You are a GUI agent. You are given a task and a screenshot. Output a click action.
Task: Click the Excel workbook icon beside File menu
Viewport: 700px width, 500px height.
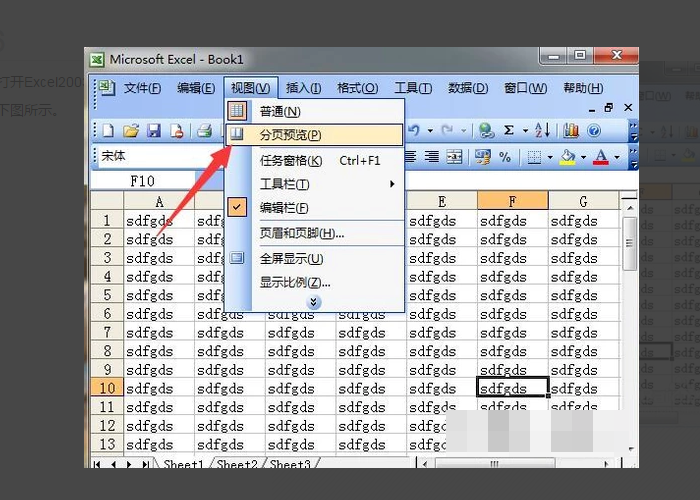(x=107, y=88)
